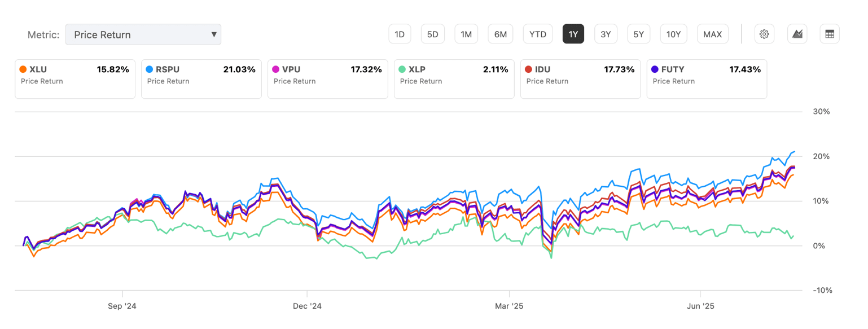Click the green XLP legend dot
The image size is (868, 329).
(402, 69)
